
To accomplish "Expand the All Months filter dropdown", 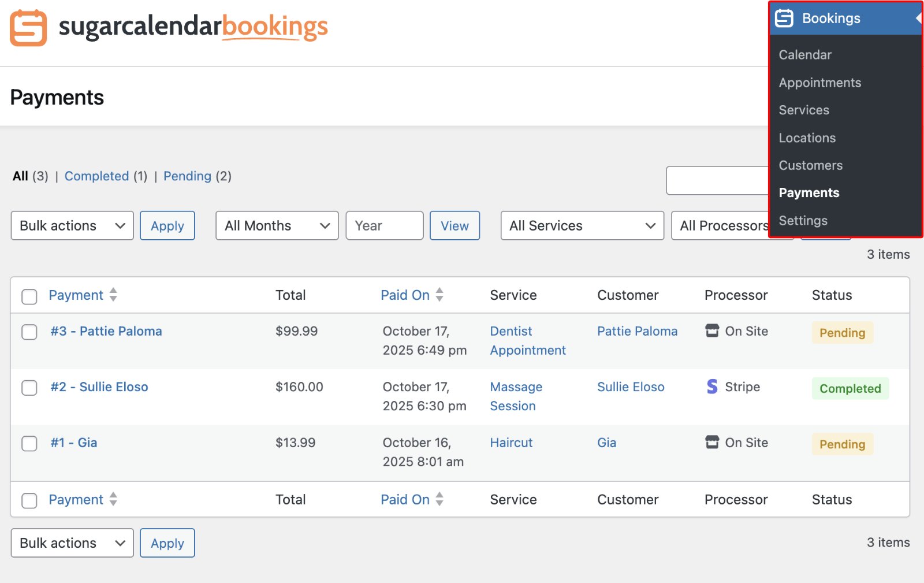I will pos(277,226).
